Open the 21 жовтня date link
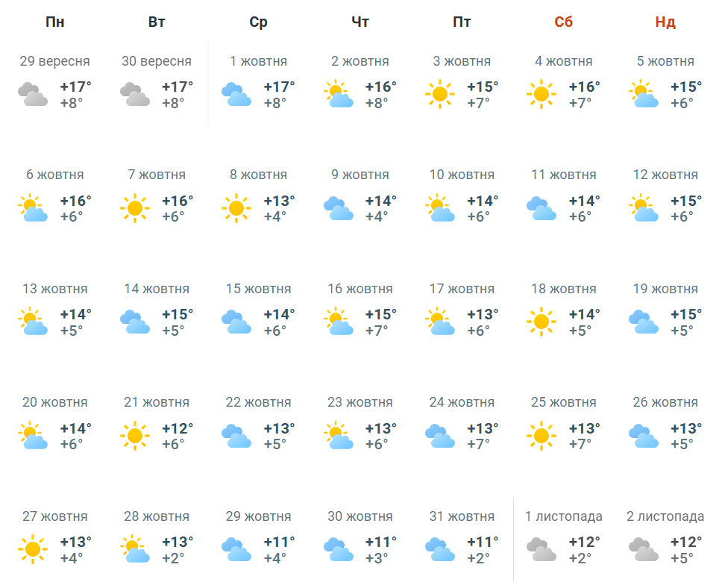 click(x=157, y=402)
